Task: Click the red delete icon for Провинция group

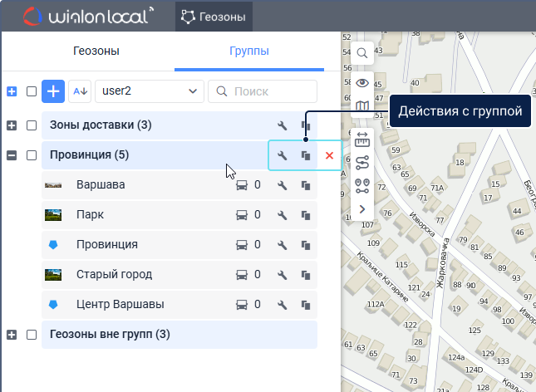Action: click(329, 155)
